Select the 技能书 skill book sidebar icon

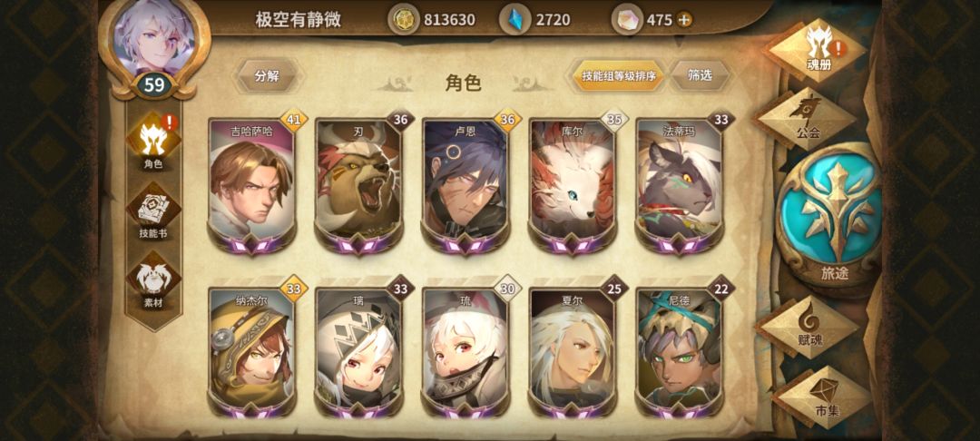coord(153,215)
